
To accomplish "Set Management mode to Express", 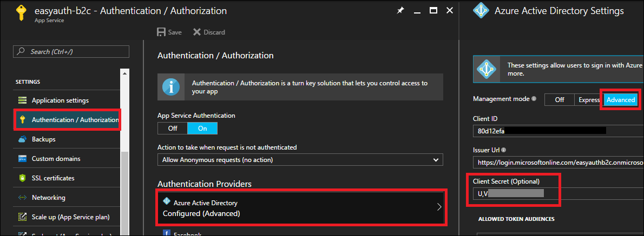I will coord(589,100).
